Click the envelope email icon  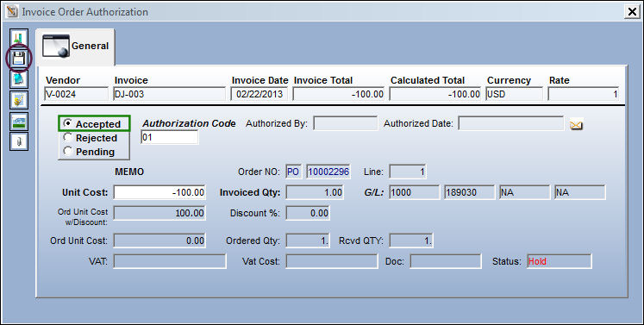(576, 124)
